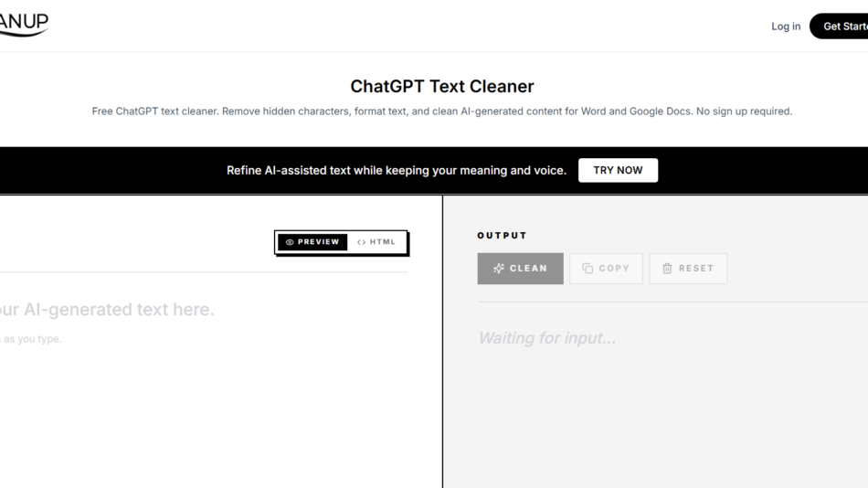
Task: Click the 'ChatGPT Text Cleaner' heading
Action: coord(441,87)
